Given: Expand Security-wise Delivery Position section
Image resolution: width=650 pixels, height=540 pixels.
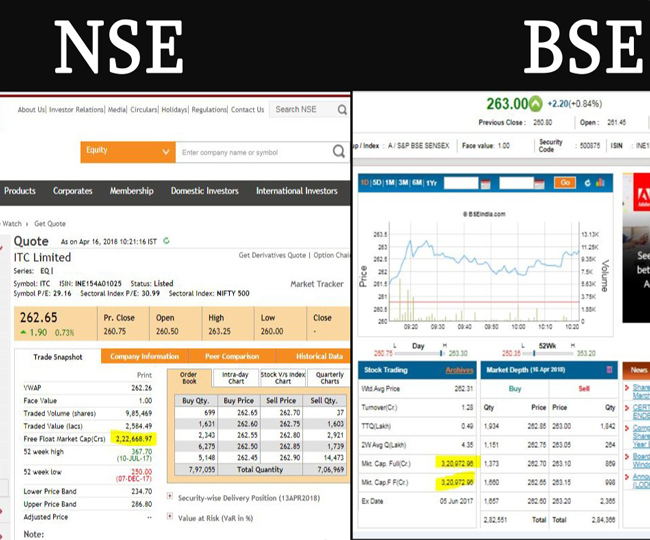Looking at the screenshot, I should pyautogui.click(x=171, y=497).
